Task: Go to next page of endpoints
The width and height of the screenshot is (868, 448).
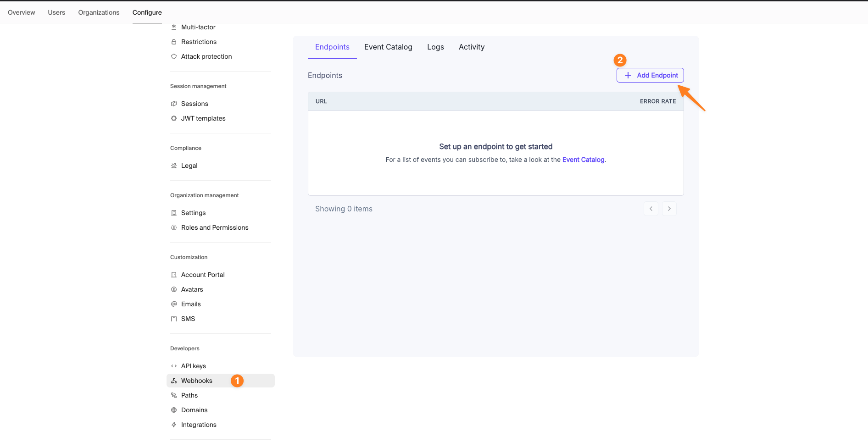Action: tap(669, 209)
